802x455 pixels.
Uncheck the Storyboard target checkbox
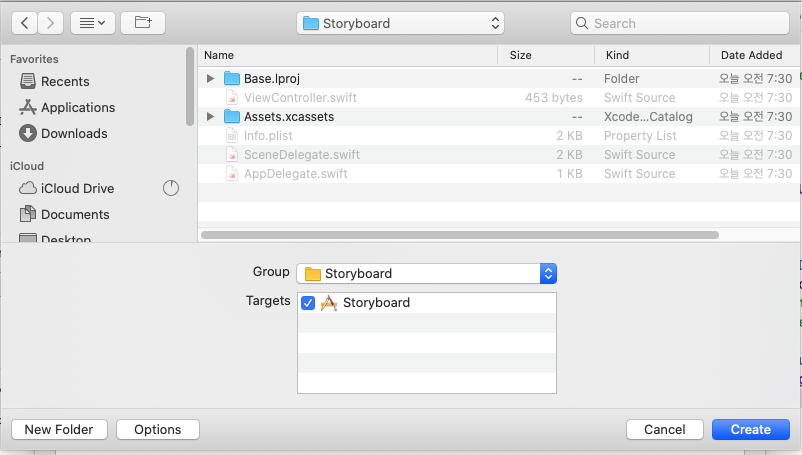[x=308, y=303]
